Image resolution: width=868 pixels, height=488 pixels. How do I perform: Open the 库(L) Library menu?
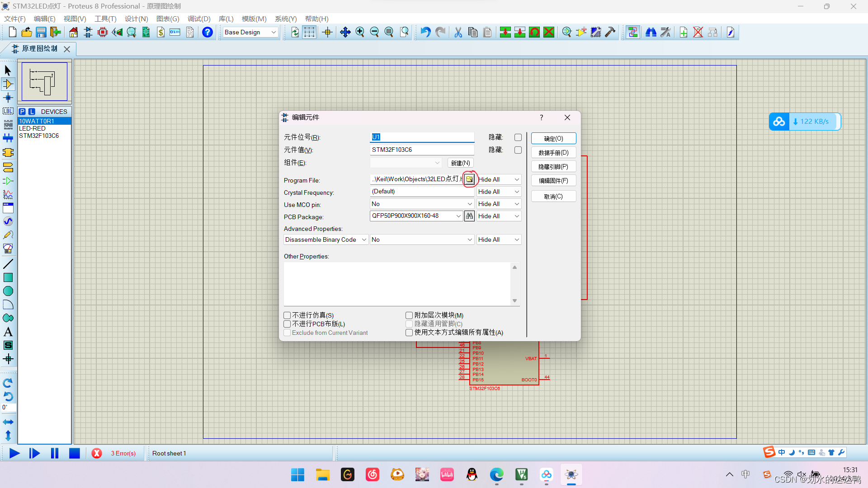[226, 19]
